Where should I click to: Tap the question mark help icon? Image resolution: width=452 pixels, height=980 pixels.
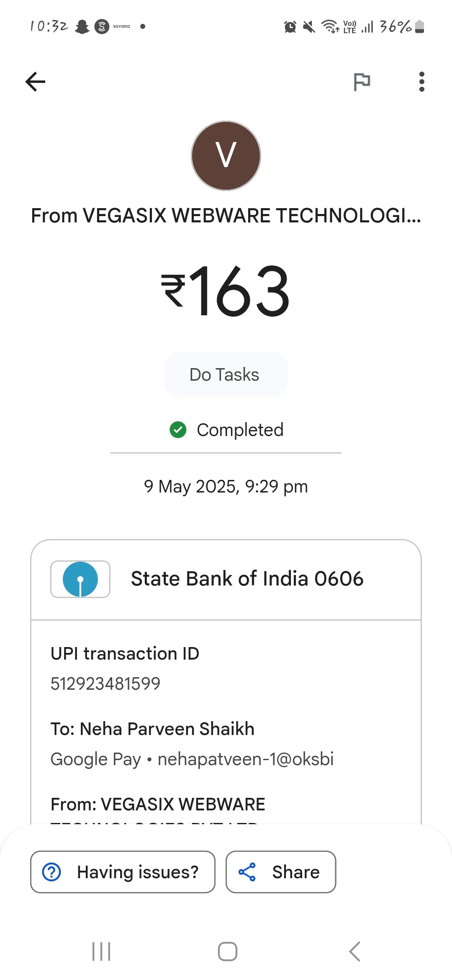[52, 872]
